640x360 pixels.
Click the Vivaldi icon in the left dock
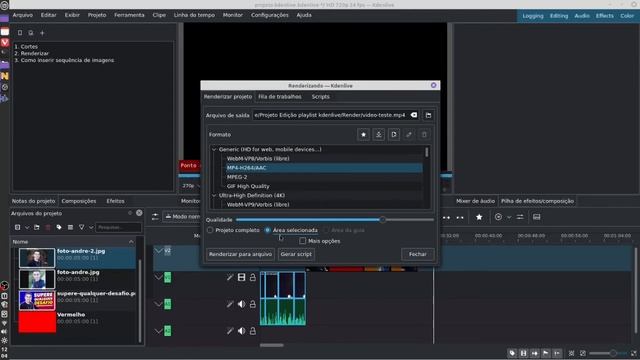[x=4, y=42]
